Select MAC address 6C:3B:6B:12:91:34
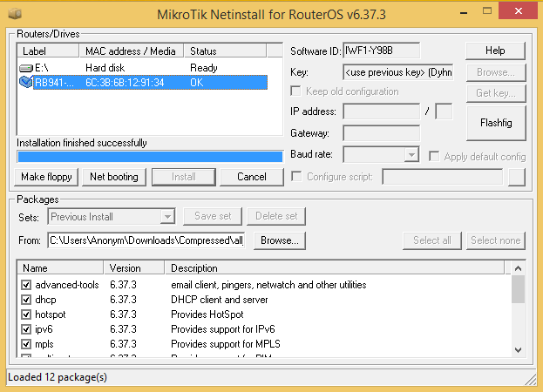The image size is (543, 392). click(x=125, y=83)
